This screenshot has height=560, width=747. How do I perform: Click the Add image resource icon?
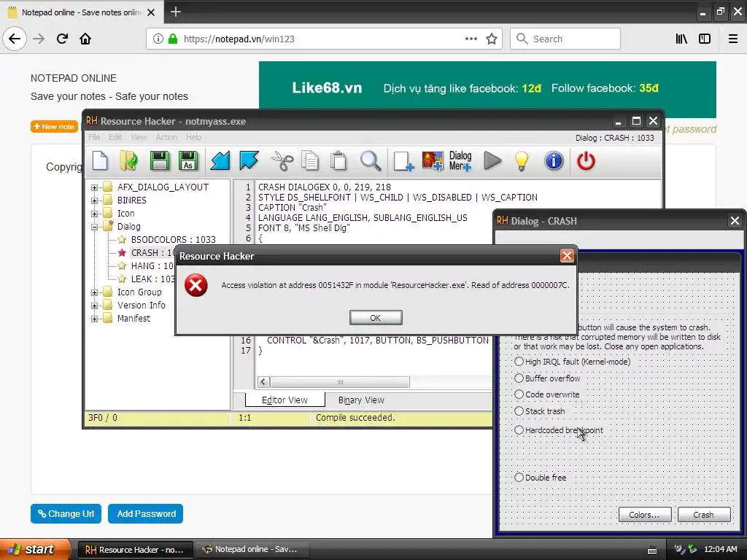(433, 161)
